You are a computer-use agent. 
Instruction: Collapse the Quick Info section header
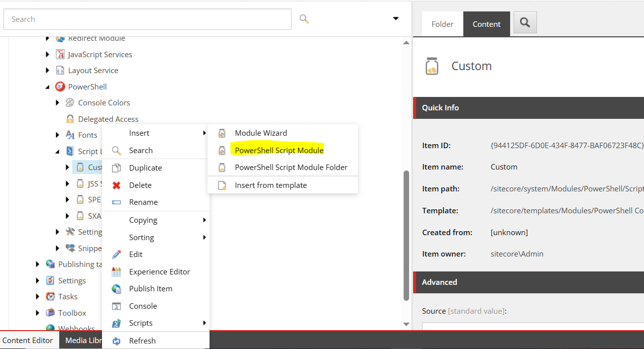(529, 107)
